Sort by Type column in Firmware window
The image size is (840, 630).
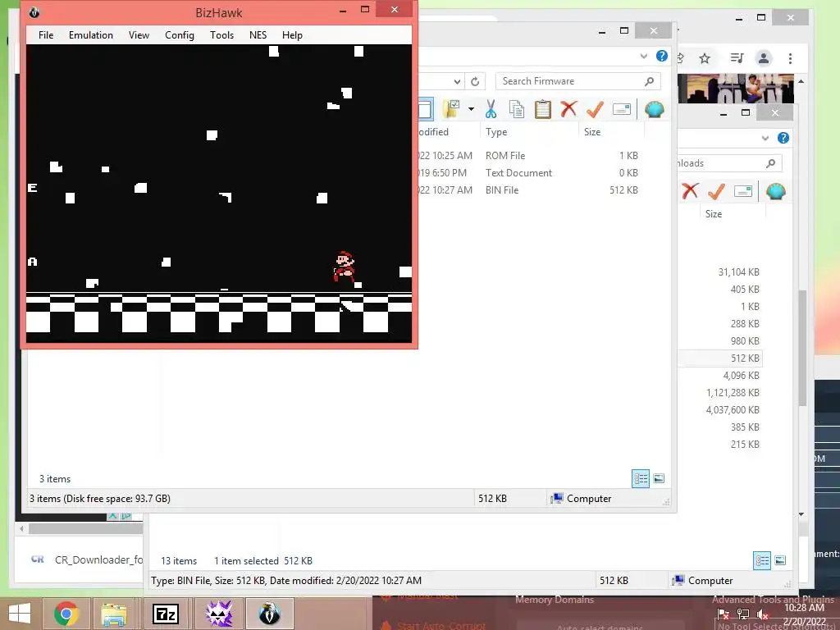coord(496,132)
